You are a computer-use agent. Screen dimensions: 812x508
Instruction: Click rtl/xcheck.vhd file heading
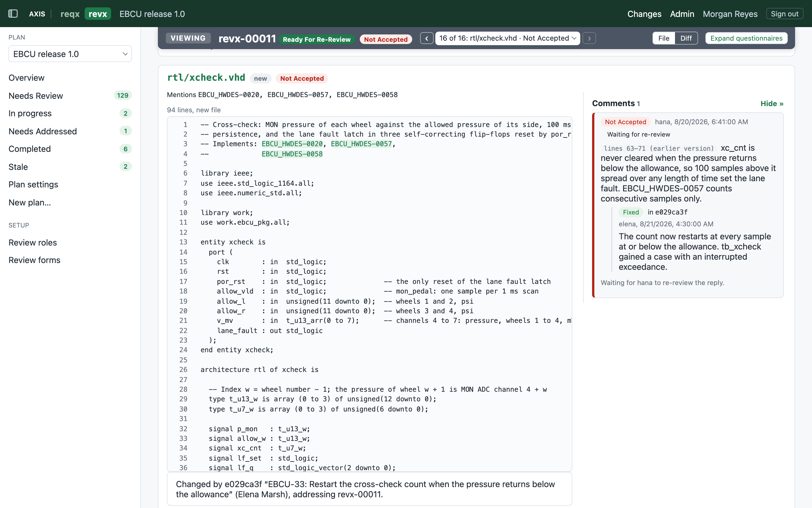[x=206, y=78]
